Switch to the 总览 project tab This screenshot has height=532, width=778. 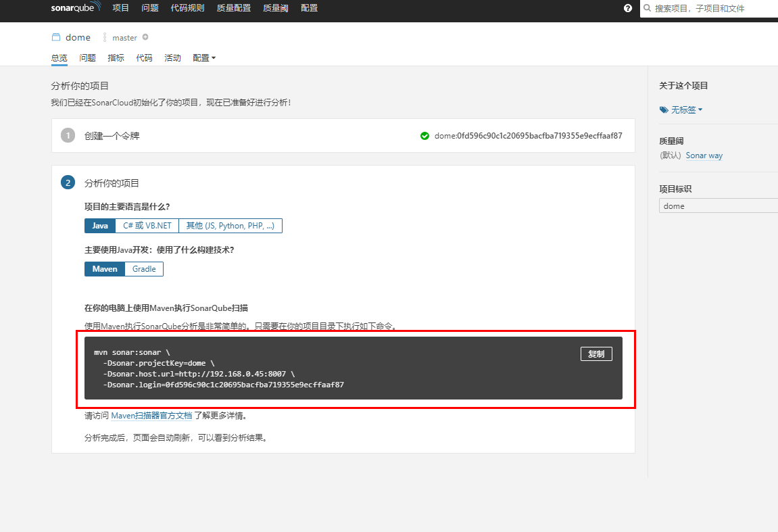(x=59, y=58)
